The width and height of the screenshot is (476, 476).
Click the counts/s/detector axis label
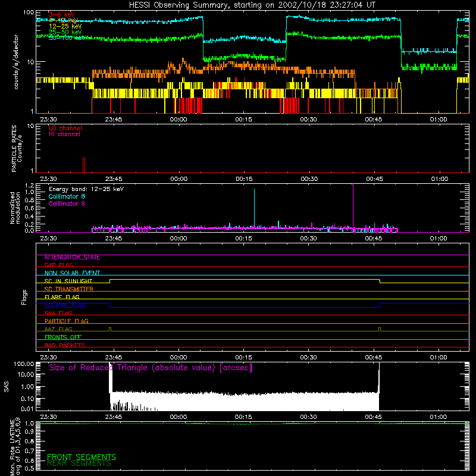coord(16,62)
